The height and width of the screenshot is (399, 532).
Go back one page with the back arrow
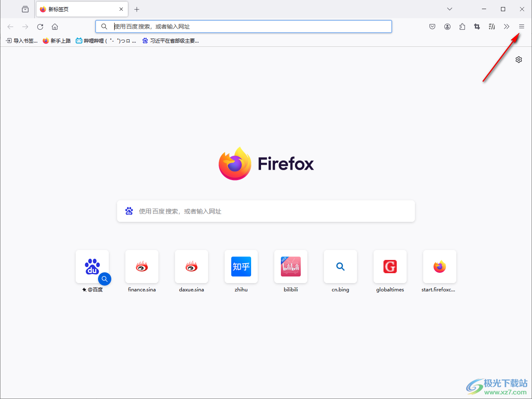point(10,26)
